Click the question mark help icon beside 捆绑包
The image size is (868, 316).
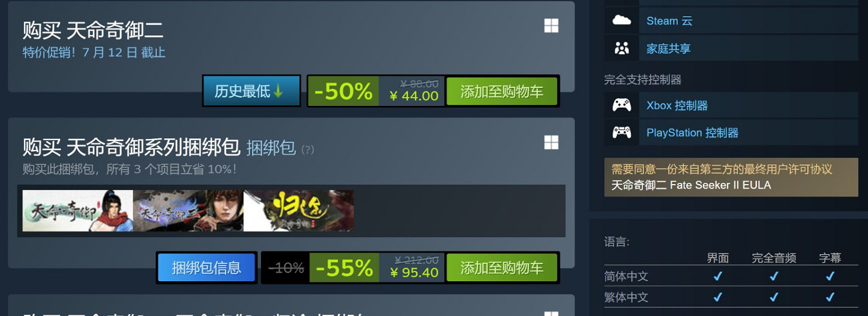coord(307,149)
